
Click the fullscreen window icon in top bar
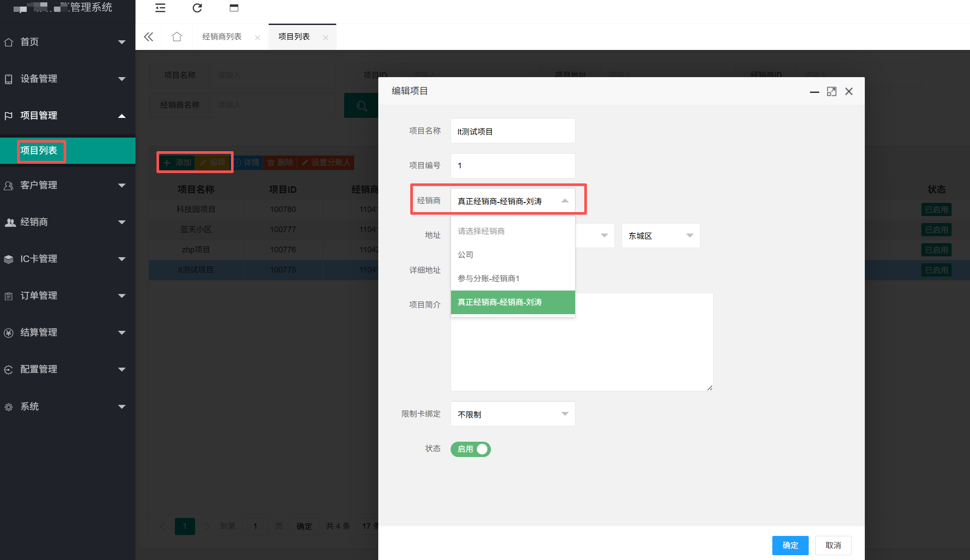(234, 8)
